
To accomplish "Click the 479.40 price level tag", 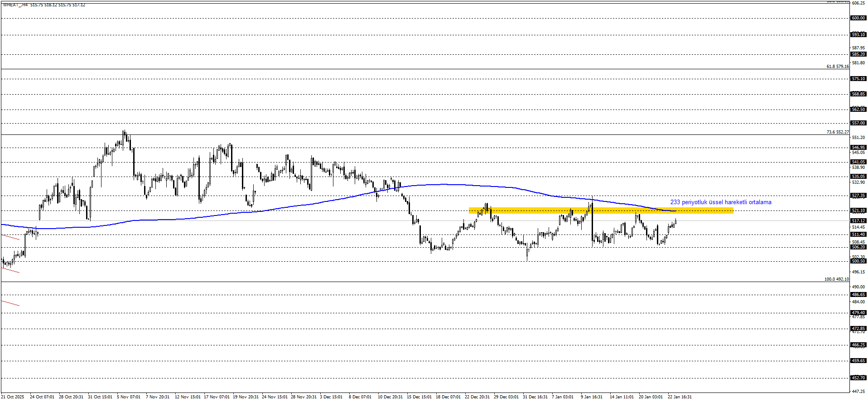I will 858,313.
